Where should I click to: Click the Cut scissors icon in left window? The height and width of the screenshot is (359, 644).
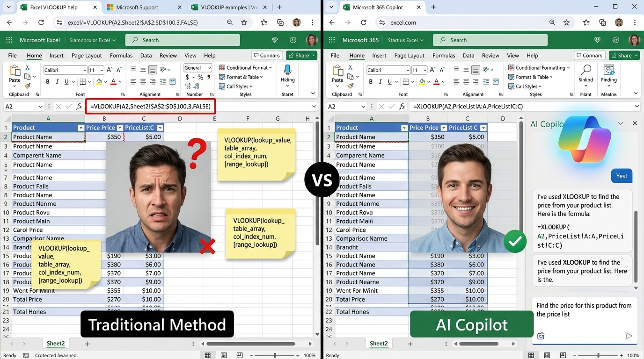(x=27, y=68)
